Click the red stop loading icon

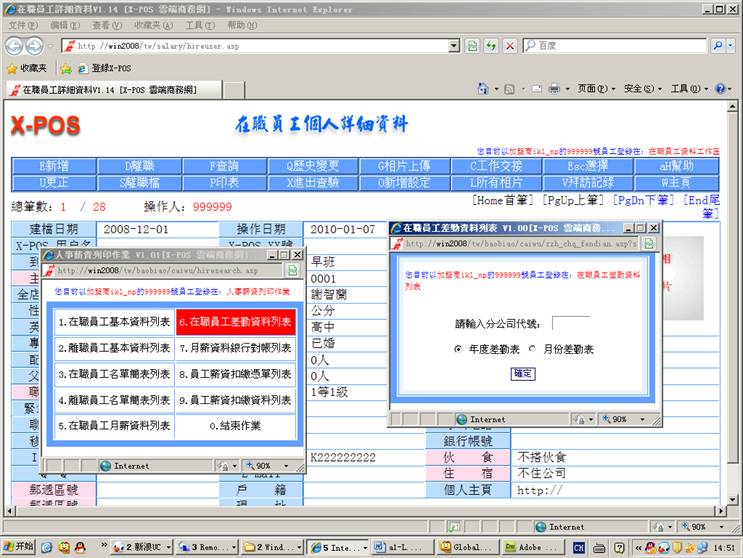click(510, 46)
